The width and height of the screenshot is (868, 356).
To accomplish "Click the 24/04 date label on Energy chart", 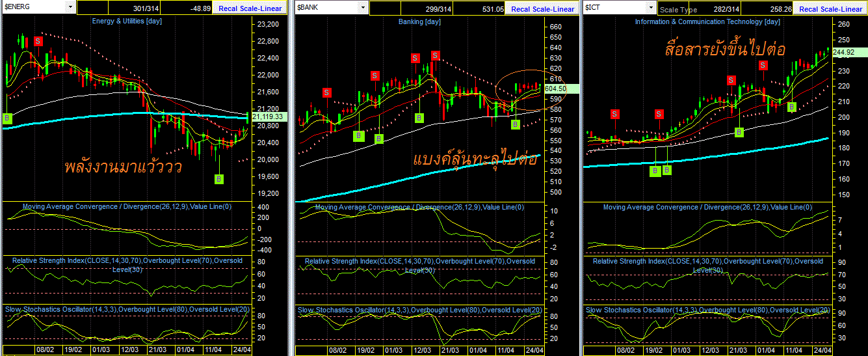I will click(x=242, y=349).
